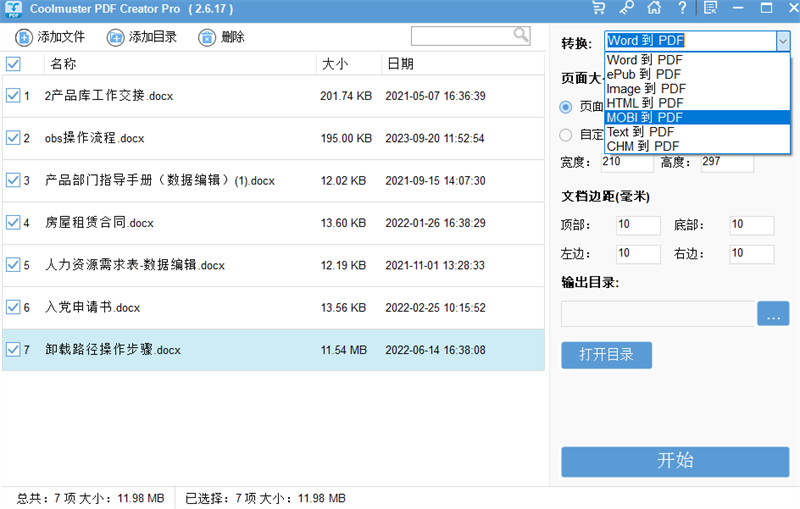Click the feedback notes icon in title bar

tap(710, 8)
